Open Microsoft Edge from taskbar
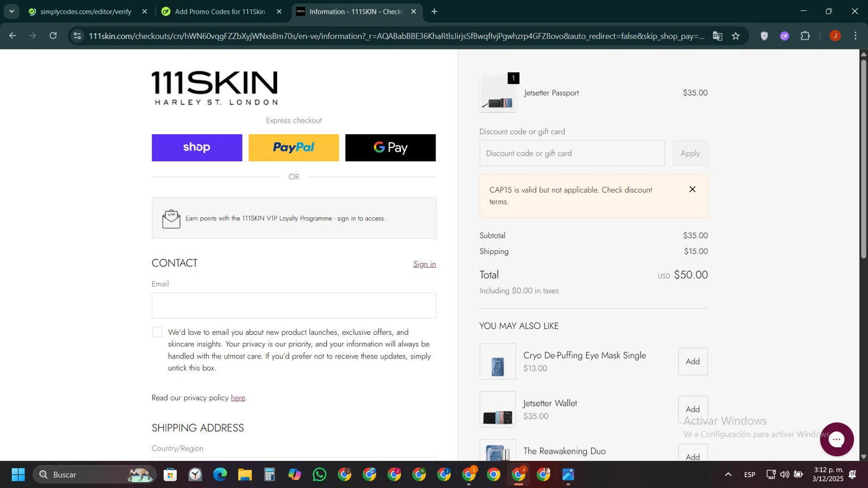Image resolution: width=868 pixels, height=488 pixels. click(220, 475)
